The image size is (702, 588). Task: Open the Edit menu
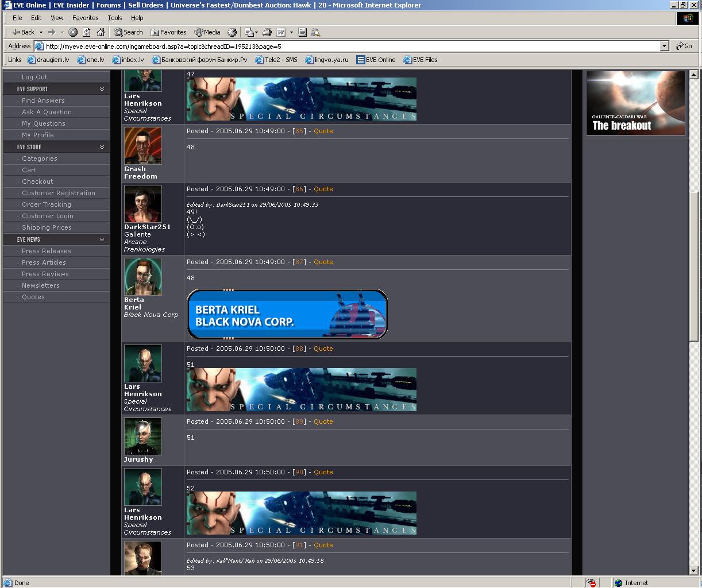pos(36,18)
